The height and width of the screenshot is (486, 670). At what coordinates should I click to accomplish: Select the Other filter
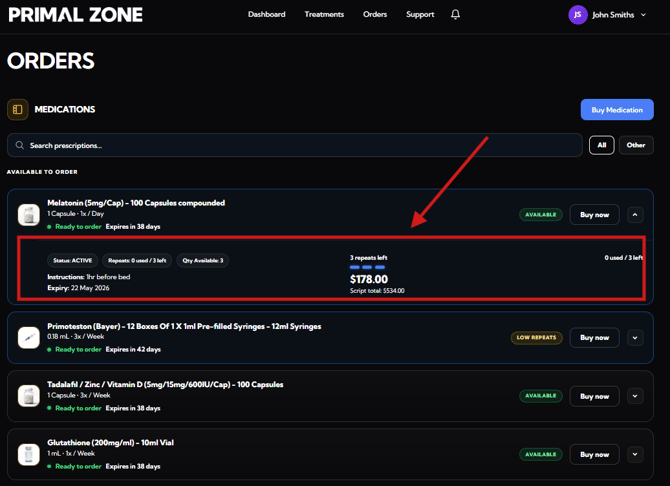pos(636,145)
